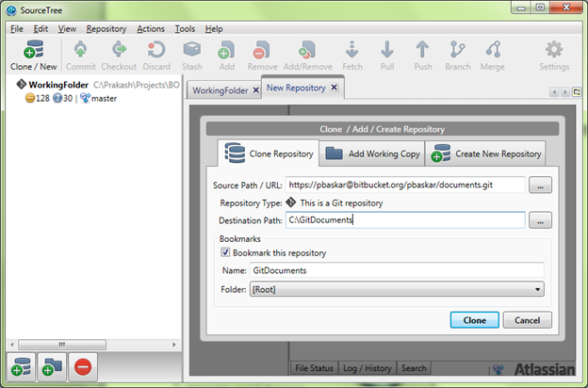Select the New Repository tab
Image resolution: width=588 pixels, height=388 pixels.
(296, 88)
